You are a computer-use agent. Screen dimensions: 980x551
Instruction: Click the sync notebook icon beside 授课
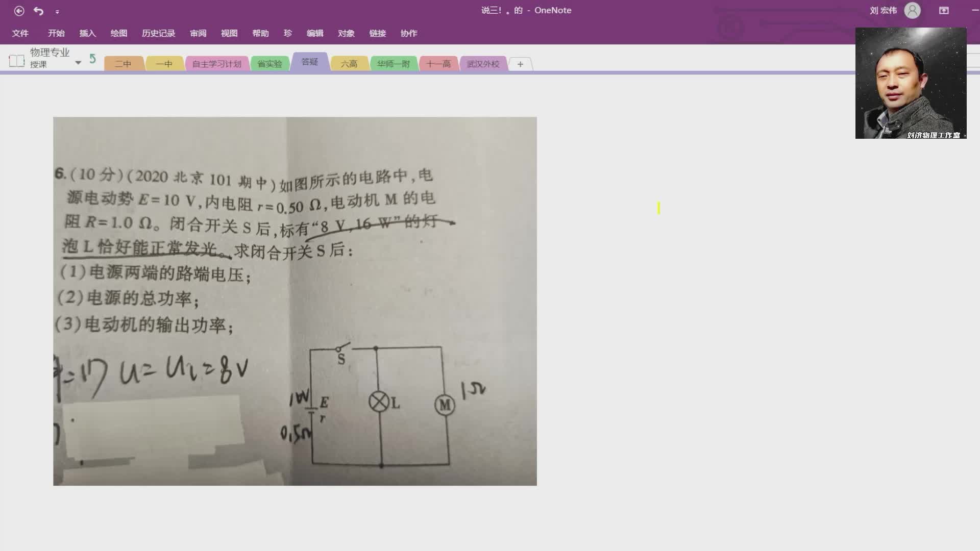pos(92,59)
